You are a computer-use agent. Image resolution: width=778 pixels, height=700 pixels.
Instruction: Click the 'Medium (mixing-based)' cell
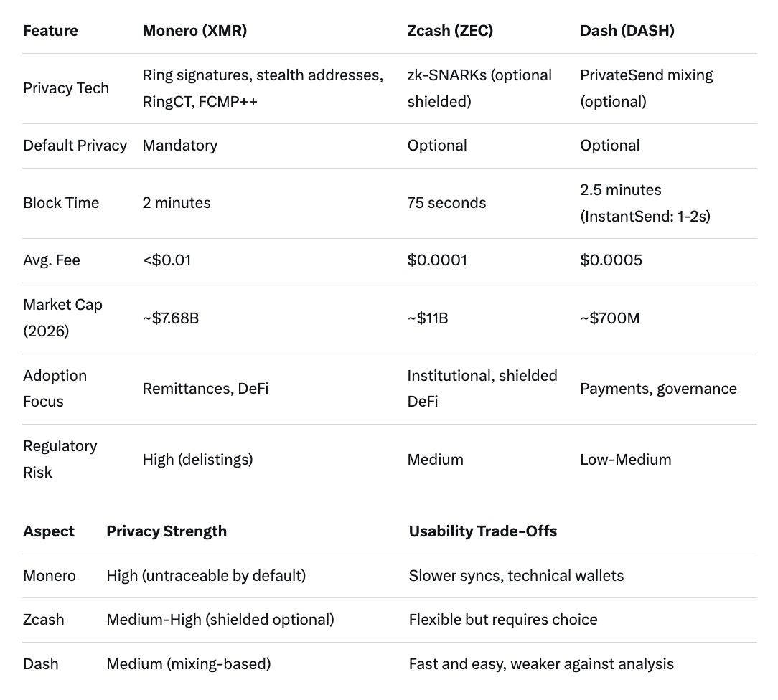(x=189, y=664)
